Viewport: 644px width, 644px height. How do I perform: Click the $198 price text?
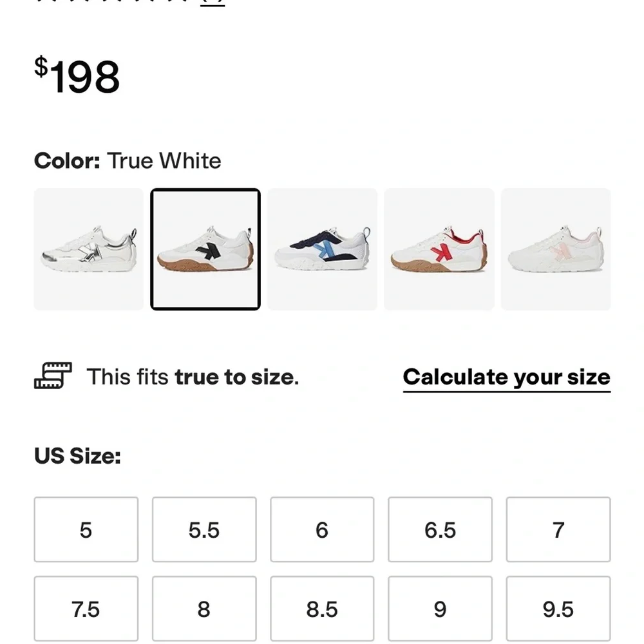tap(77, 77)
